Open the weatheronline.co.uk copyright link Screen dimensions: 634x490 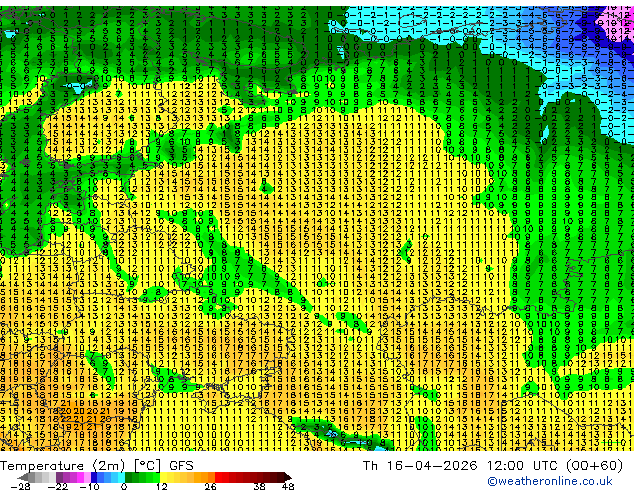(x=549, y=481)
